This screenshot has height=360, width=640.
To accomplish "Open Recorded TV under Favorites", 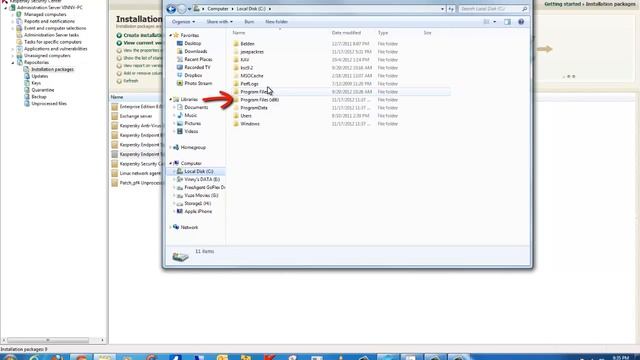I will tap(197, 67).
